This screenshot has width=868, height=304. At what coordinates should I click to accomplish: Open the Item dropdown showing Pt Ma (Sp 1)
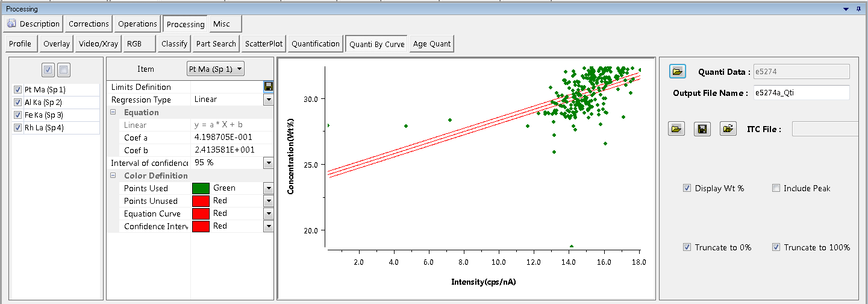[216, 69]
